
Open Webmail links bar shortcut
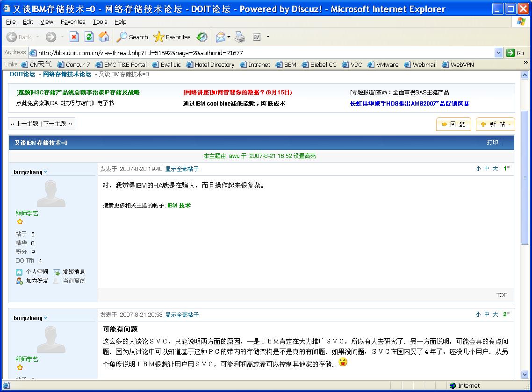pyautogui.click(x=420, y=64)
